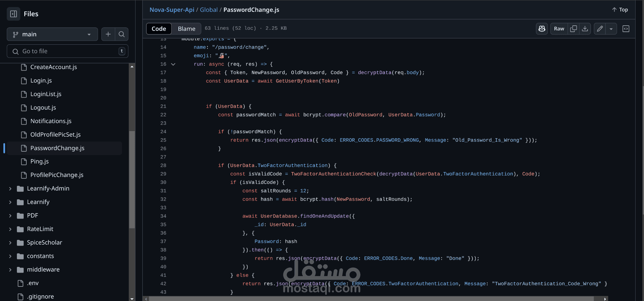Go to Nova-Super-Api breadcrumb link
The height and width of the screenshot is (301, 644).
point(172,10)
